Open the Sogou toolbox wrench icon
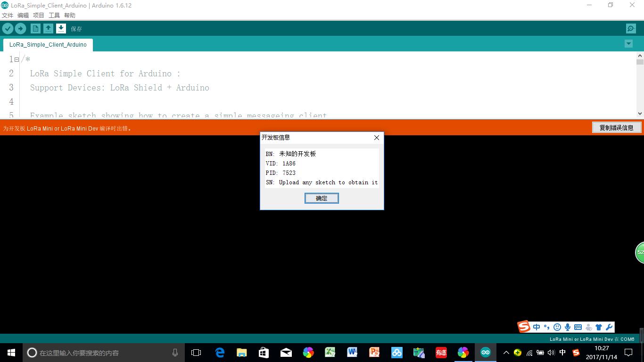Screen dimensions: 644x362 point(609,327)
